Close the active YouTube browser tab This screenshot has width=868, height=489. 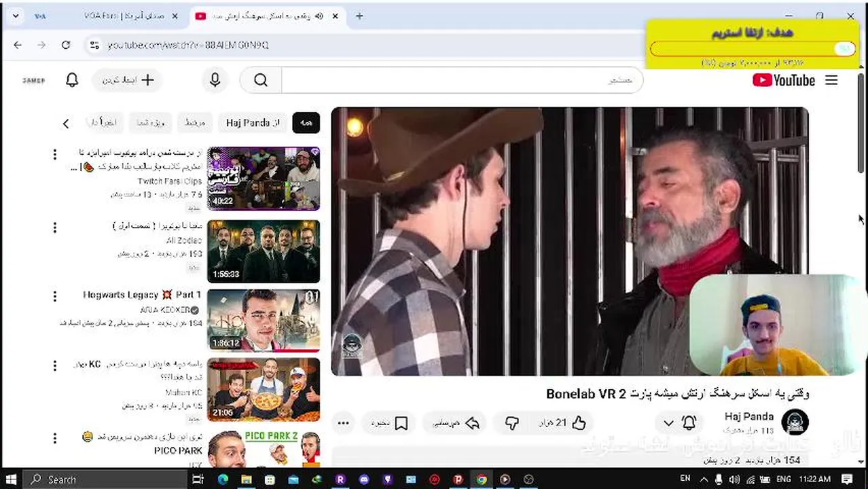coord(335,16)
